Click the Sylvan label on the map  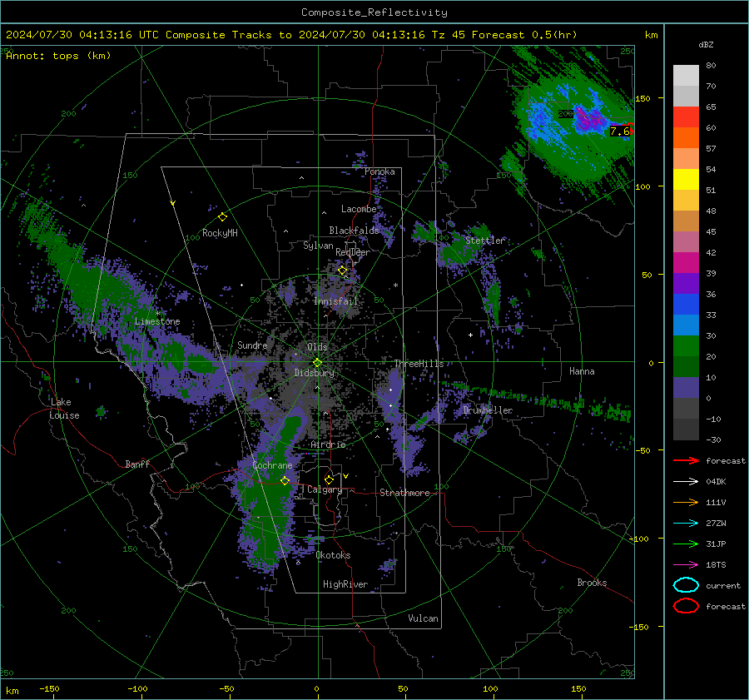[318, 246]
